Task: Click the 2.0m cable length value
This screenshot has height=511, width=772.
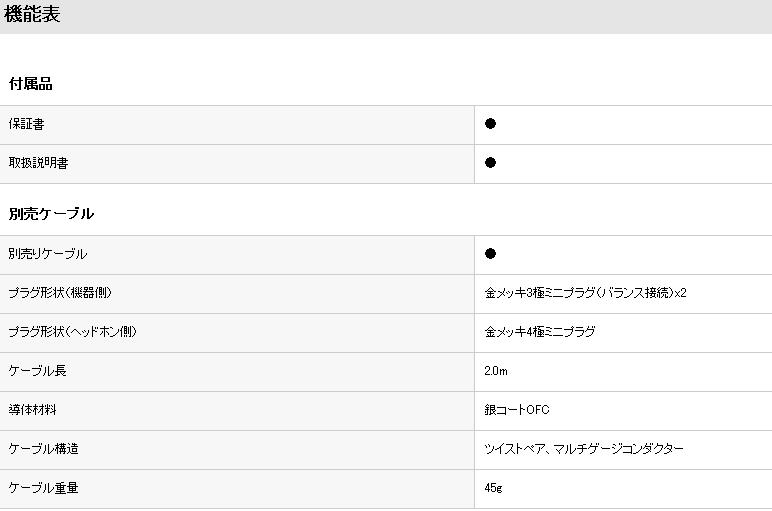Action: coord(496,371)
